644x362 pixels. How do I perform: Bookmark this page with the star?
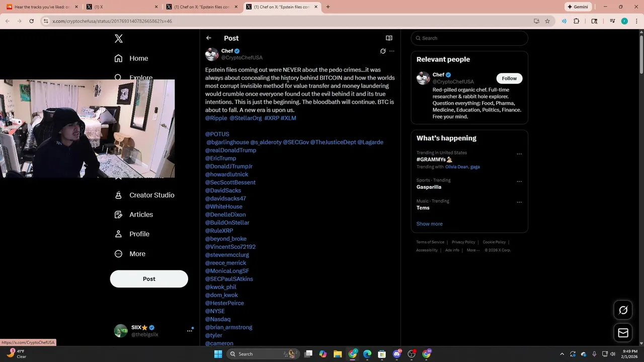click(547, 21)
